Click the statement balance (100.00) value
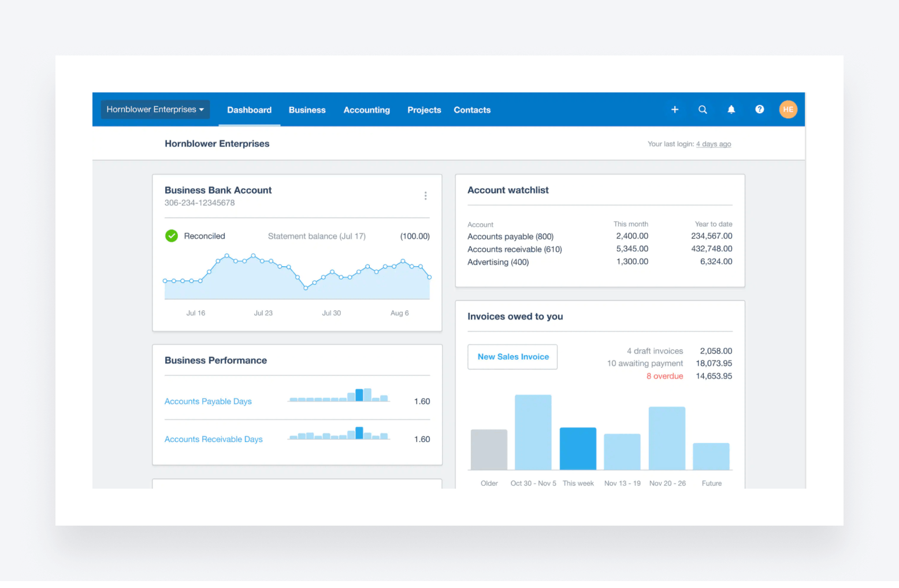This screenshot has width=899, height=588. tap(415, 236)
